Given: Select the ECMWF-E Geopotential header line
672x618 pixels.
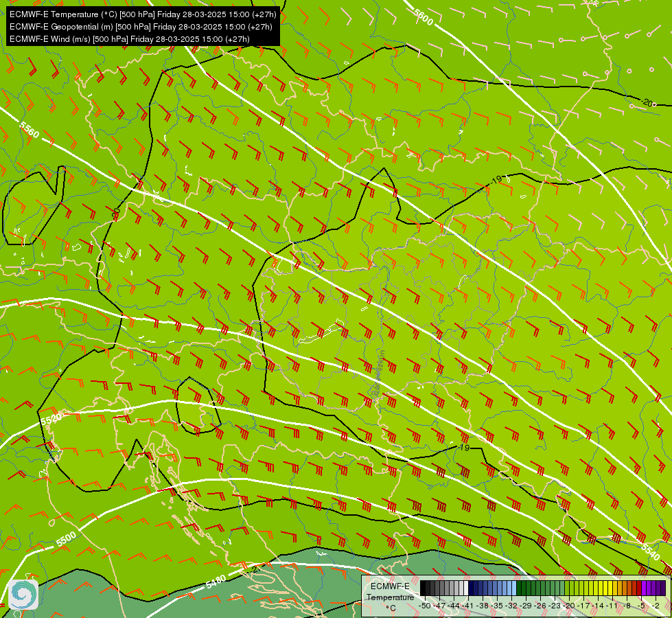Looking at the screenshot, I should [141, 27].
